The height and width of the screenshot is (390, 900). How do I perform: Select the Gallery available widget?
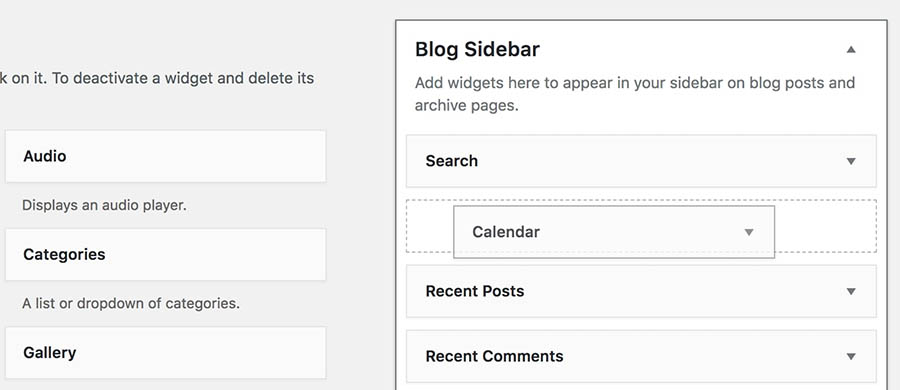[166, 353]
